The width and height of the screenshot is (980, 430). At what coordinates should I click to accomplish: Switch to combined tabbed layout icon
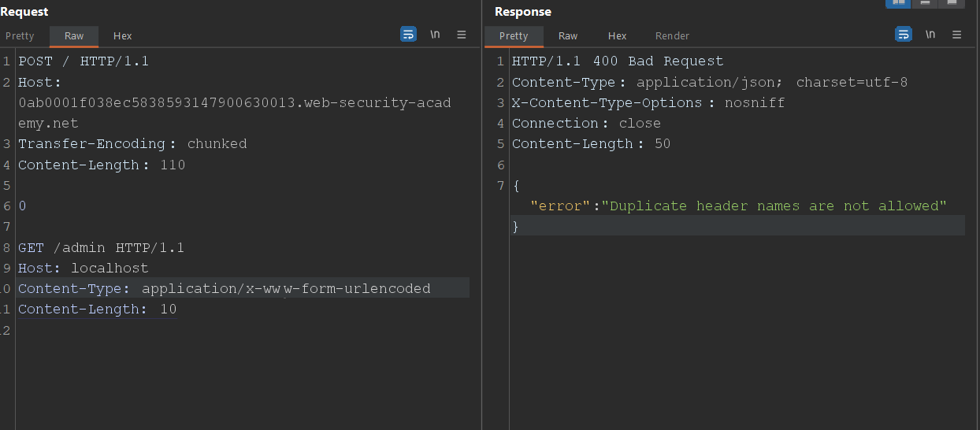click(x=952, y=3)
